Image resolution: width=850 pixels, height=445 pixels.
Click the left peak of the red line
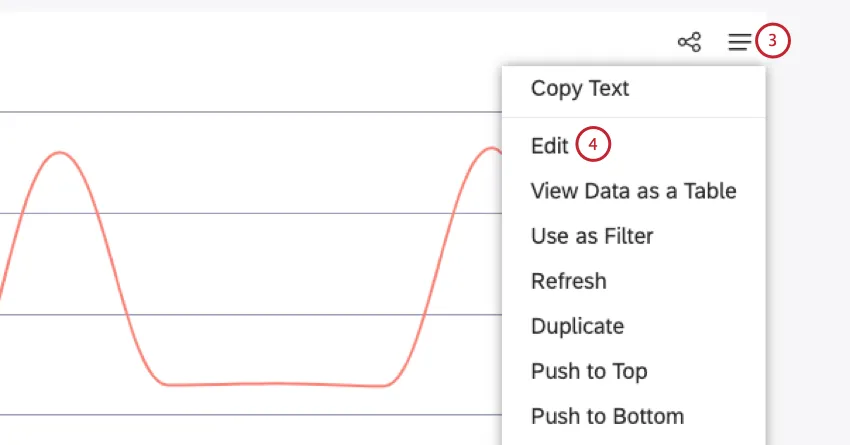61,153
